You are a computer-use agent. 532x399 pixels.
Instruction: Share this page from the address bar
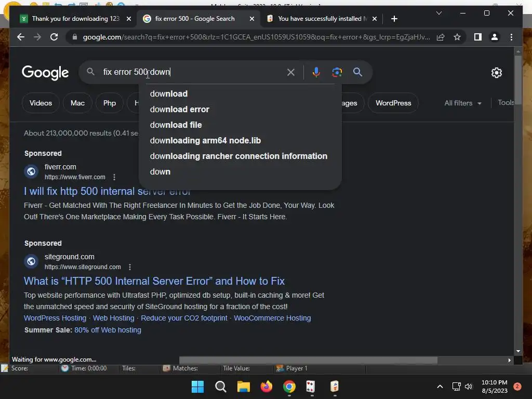[441, 37]
